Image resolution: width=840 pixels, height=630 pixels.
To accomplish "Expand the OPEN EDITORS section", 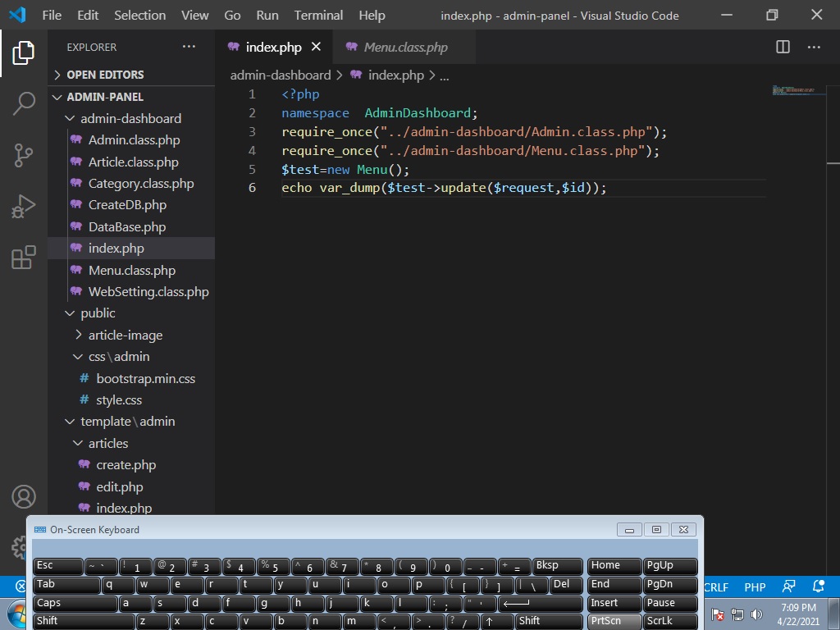I will (105, 75).
